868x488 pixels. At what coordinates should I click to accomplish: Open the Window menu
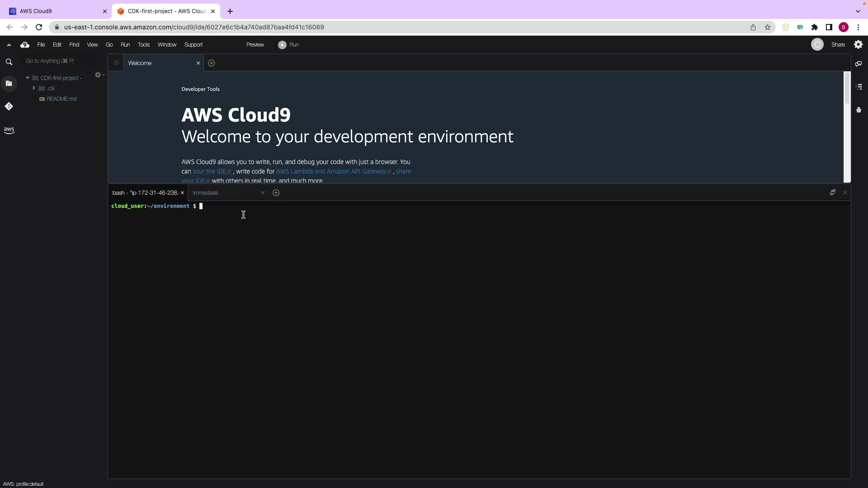point(166,45)
